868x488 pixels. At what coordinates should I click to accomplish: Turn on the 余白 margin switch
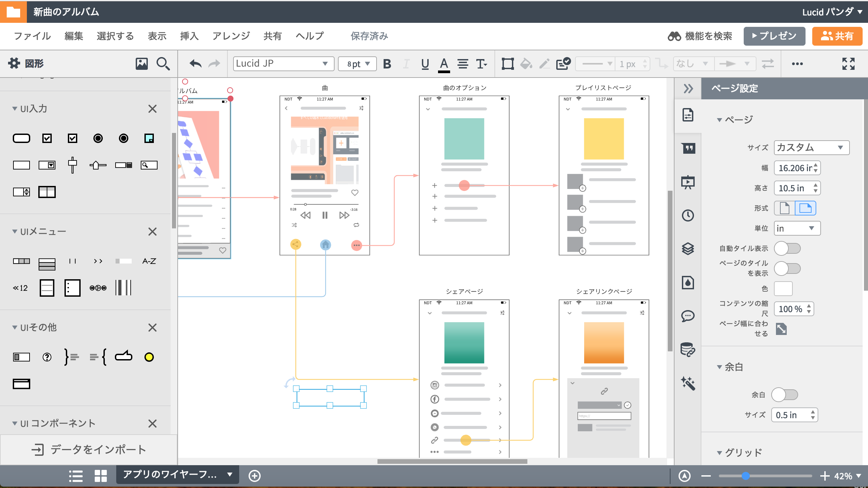tap(784, 395)
